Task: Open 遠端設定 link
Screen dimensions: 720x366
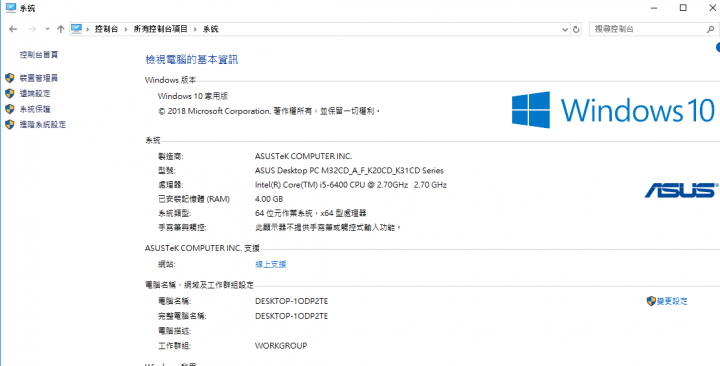Action: pyautogui.click(x=35, y=94)
